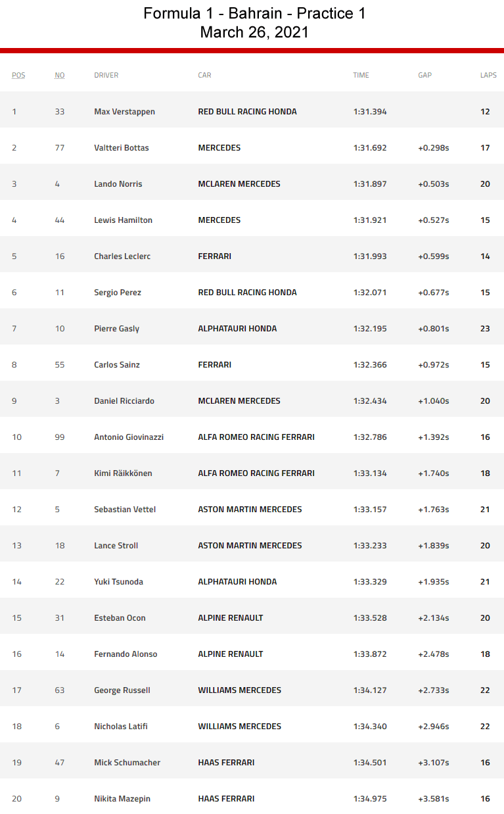
Task: Select Lando Norris in the results
Action: click(x=118, y=184)
